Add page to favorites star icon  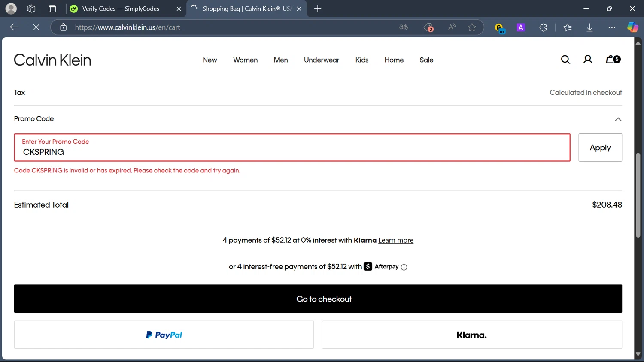point(472,27)
